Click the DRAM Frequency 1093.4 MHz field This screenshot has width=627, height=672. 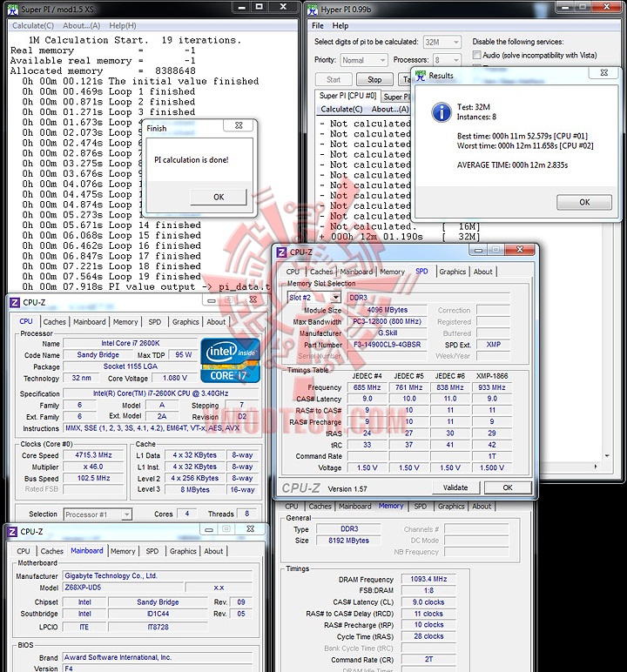428,579
